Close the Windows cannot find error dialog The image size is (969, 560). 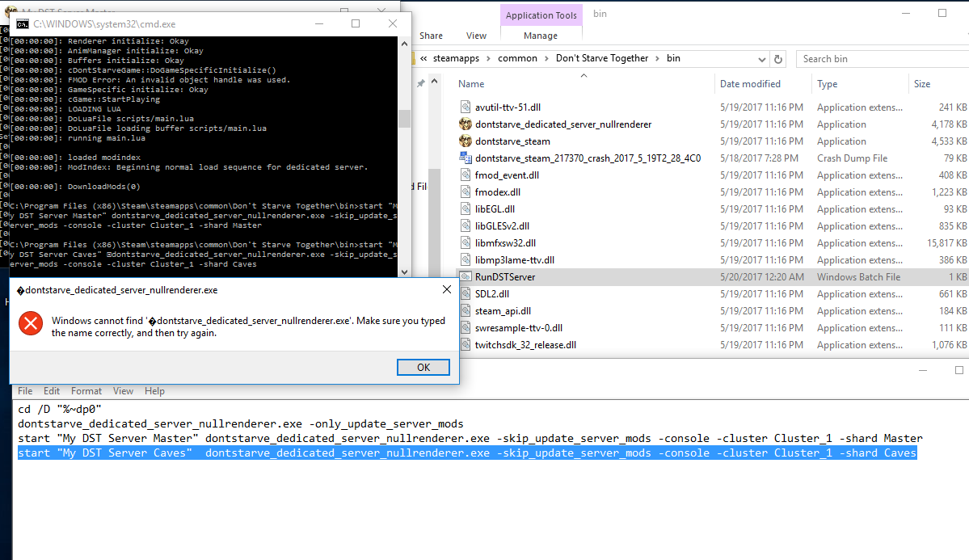447,289
